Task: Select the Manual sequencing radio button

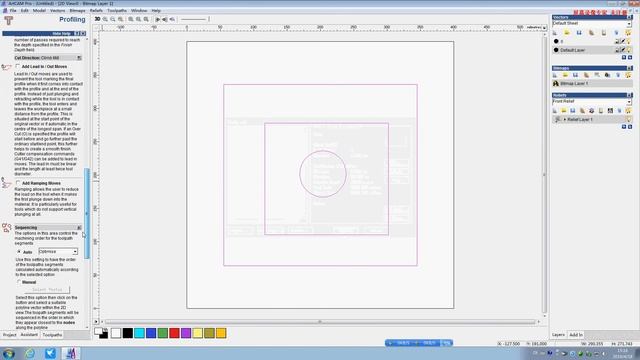Action: (19, 282)
